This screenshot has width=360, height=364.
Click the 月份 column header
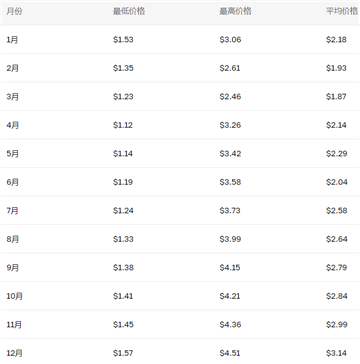click(14, 11)
